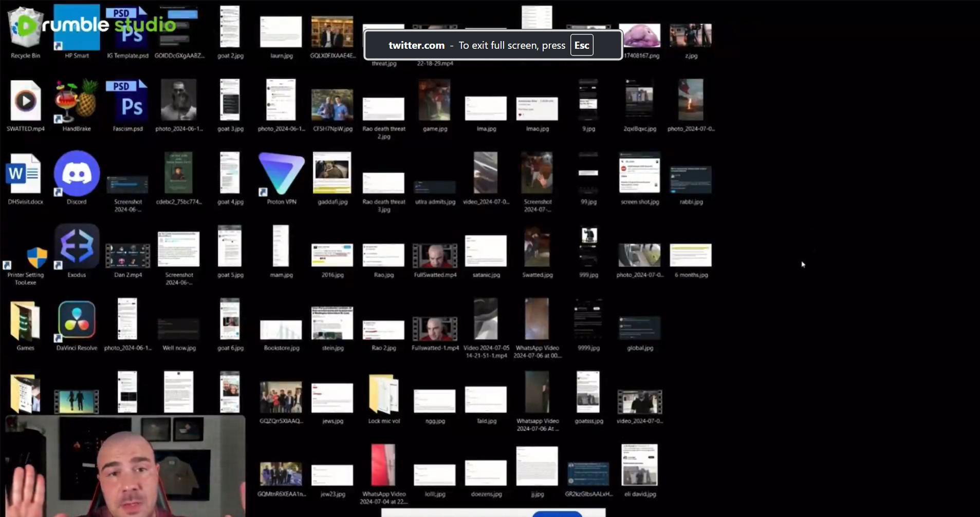The height and width of the screenshot is (517, 980).
Task: Select the IG Template.psd file
Action: (127, 33)
